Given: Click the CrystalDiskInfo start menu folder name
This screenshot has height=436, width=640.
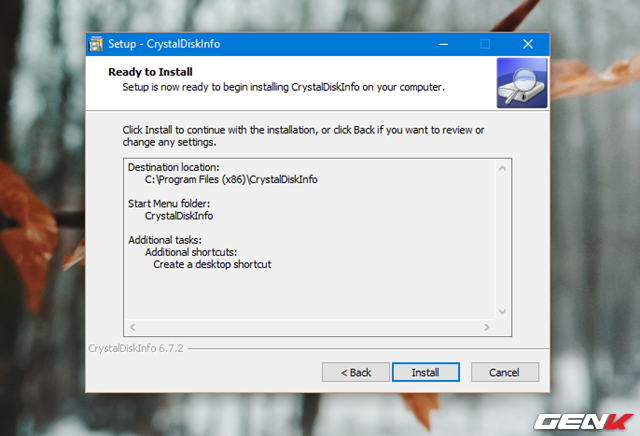Looking at the screenshot, I should click(x=179, y=216).
